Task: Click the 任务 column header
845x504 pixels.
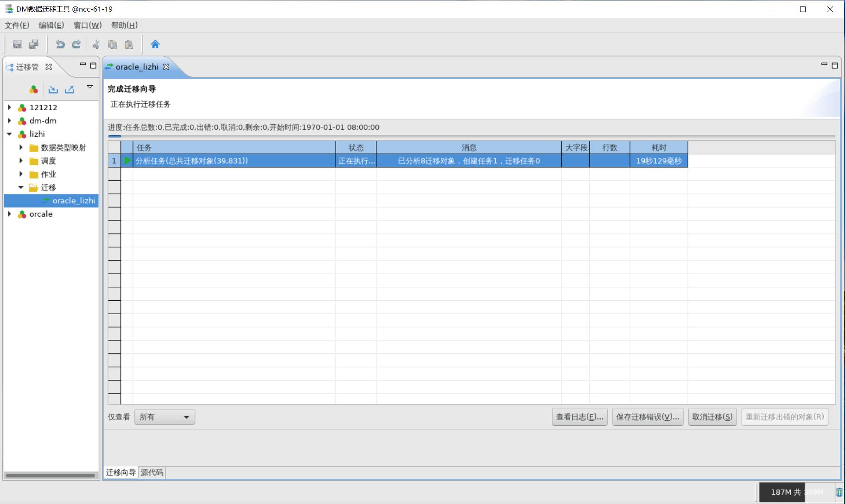Action: (x=234, y=147)
